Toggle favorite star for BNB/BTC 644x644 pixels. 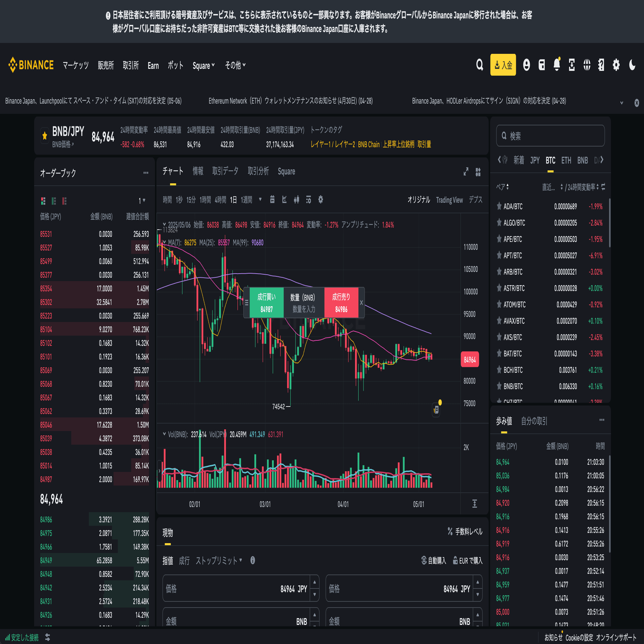[x=499, y=386]
